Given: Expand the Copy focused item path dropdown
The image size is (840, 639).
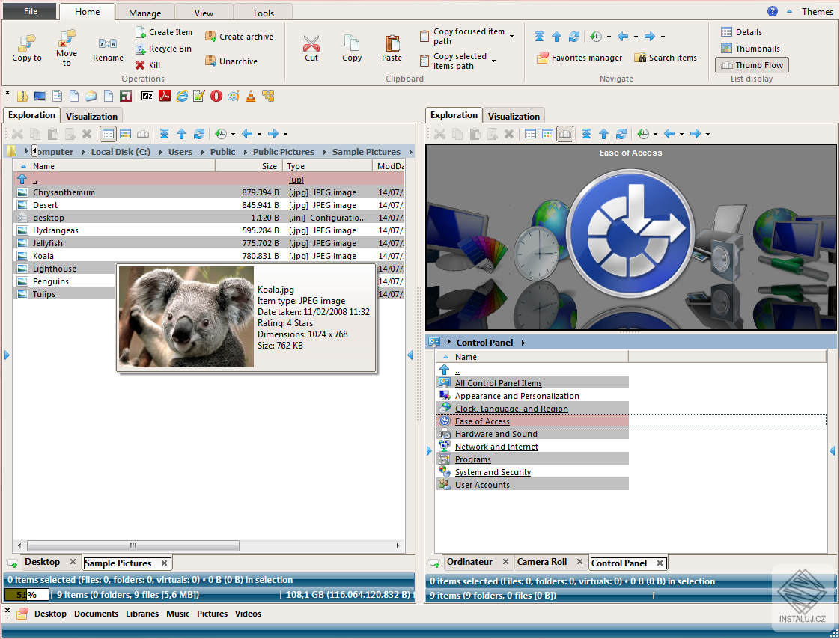Looking at the screenshot, I should click(x=512, y=36).
